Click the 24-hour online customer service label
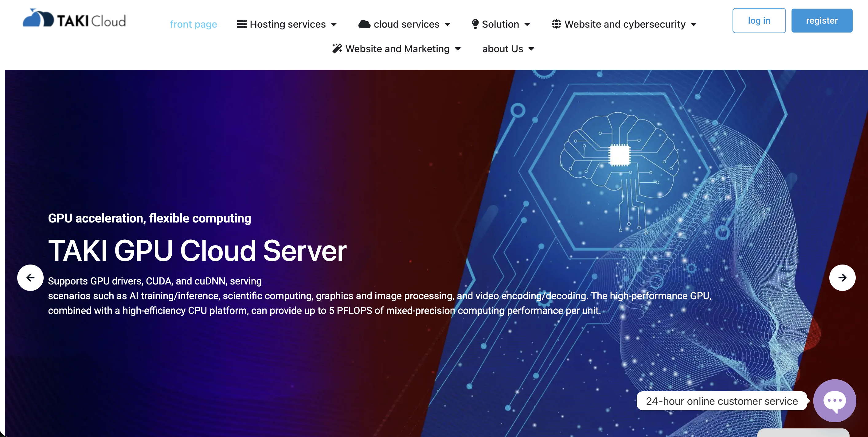The image size is (868, 437). (721, 401)
